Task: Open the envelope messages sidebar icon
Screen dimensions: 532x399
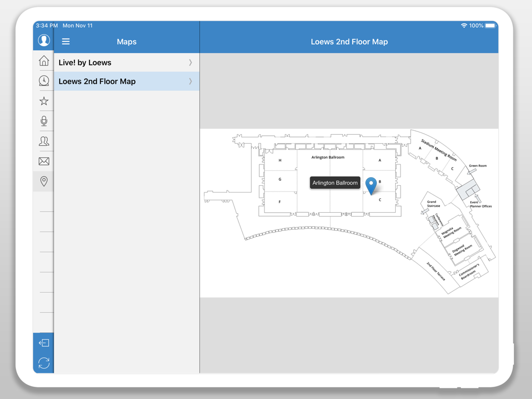Action: [44, 161]
